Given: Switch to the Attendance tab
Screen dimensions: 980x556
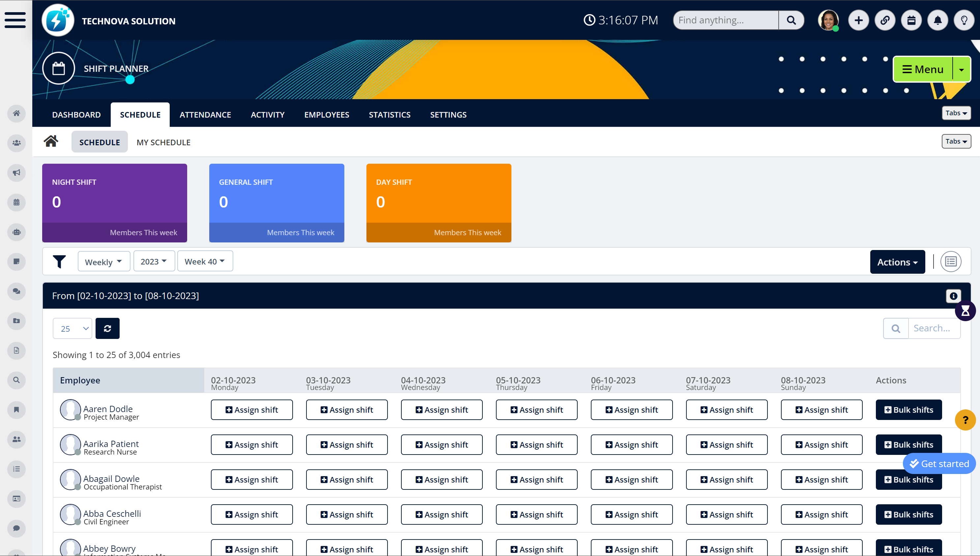Looking at the screenshot, I should (205, 115).
